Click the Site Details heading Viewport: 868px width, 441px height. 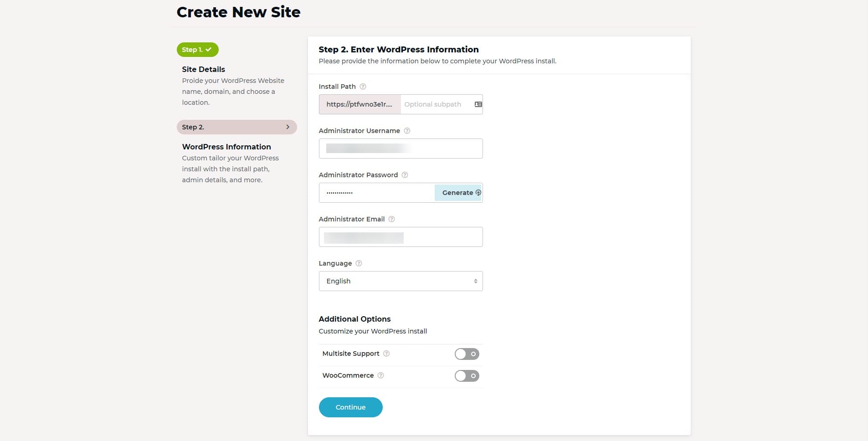[x=203, y=69]
